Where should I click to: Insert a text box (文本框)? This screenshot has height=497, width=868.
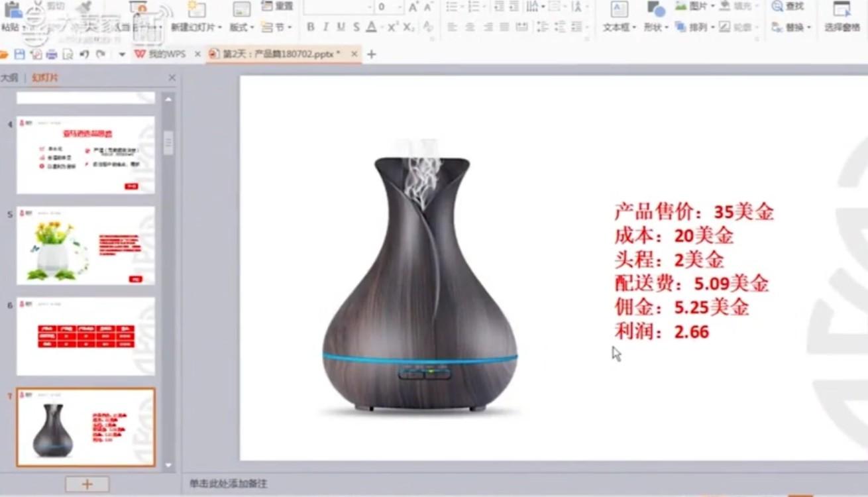pos(619,17)
